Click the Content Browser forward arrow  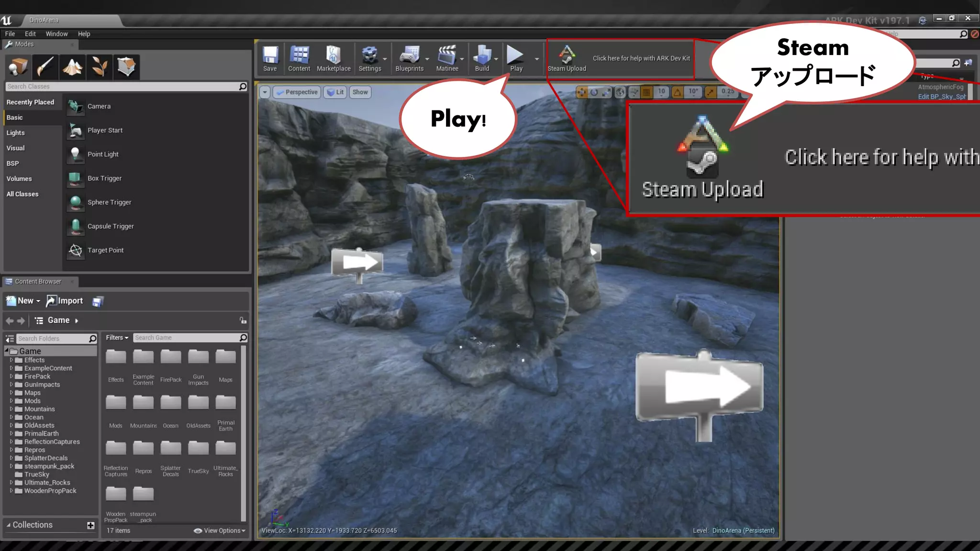(x=21, y=320)
